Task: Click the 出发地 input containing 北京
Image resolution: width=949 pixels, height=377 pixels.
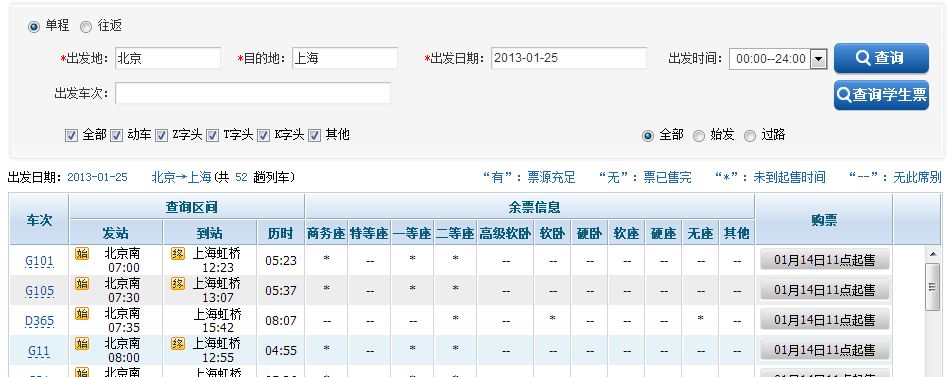Action: pyautogui.click(x=168, y=59)
